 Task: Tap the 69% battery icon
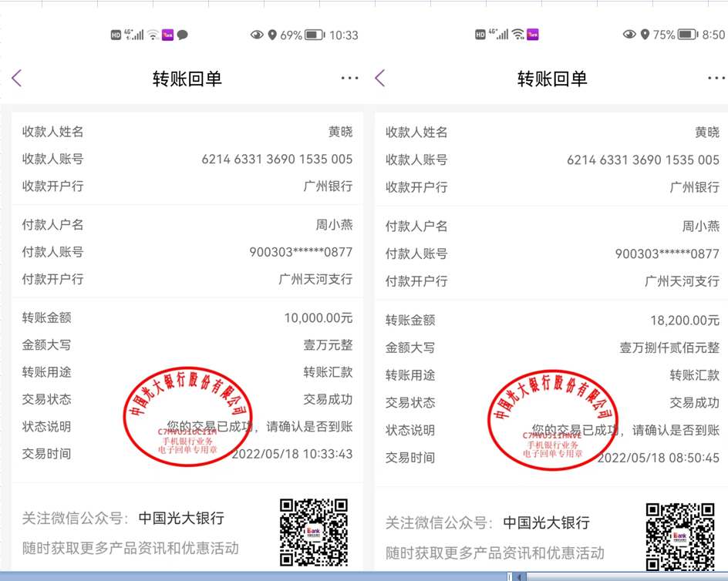click(314, 35)
